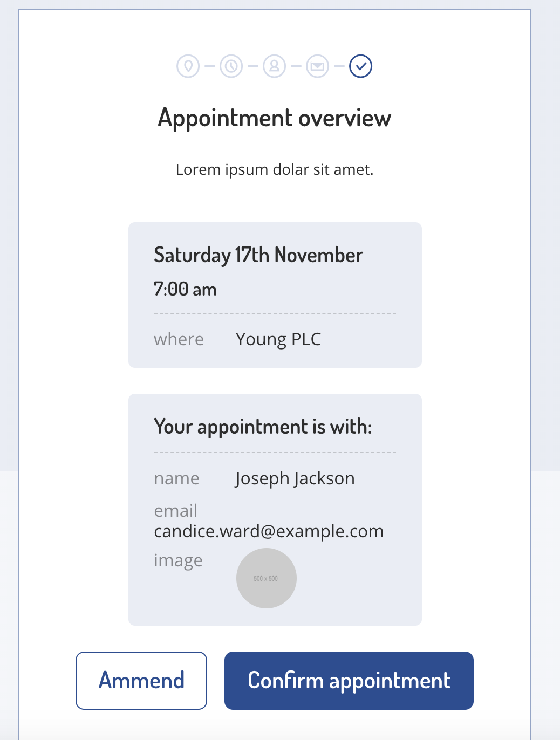The height and width of the screenshot is (740, 560).
Task: Select the clock time step icon
Action: [231, 66]
